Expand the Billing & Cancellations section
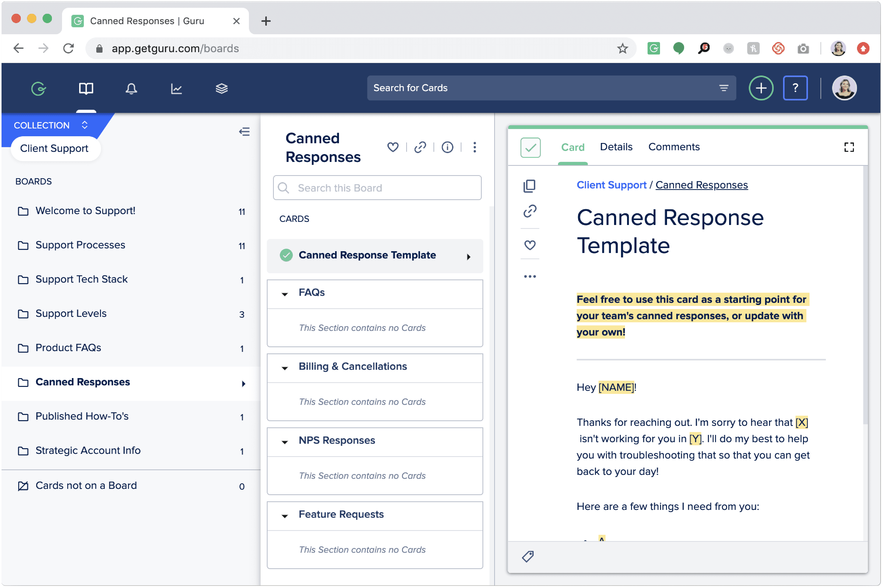Image resolution: width=884 pixels, height=588 pixels. pyautogui.click(x=285, y=366)
